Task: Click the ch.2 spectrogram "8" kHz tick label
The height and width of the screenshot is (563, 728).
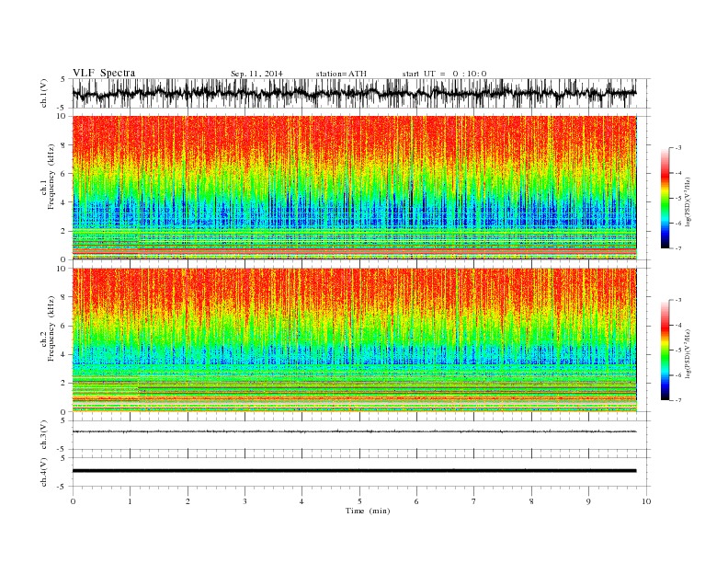Action: click(x=64, y=297)
